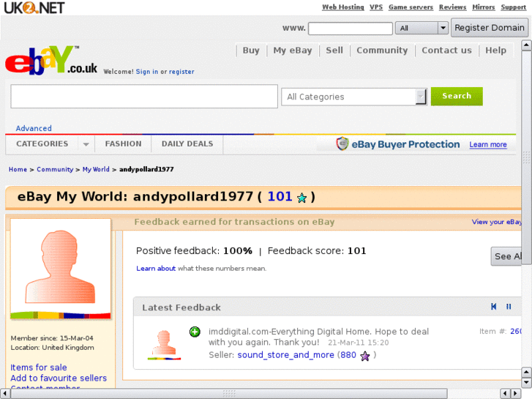Click the up arrow on vertical scrollbar

coord(526,45)
